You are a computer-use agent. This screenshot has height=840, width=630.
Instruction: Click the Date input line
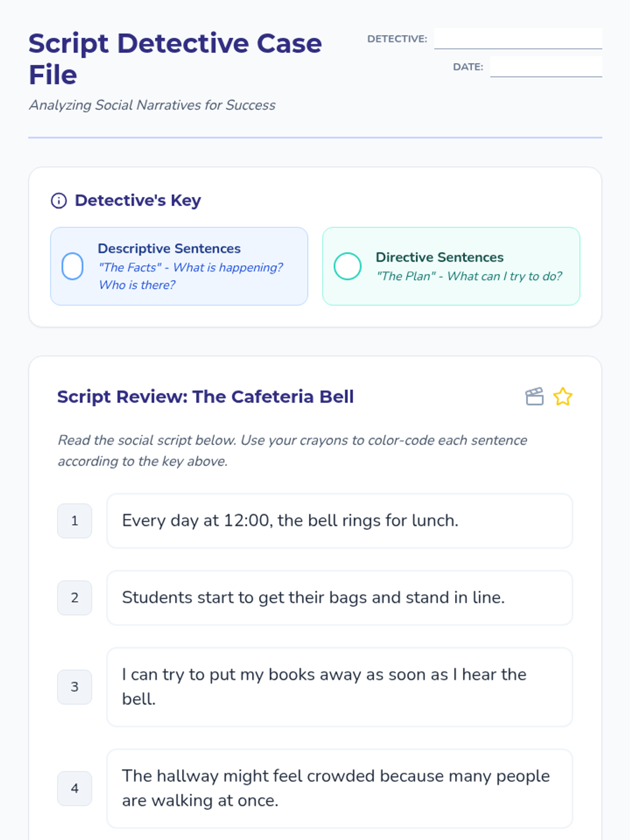tap(546, 67)
